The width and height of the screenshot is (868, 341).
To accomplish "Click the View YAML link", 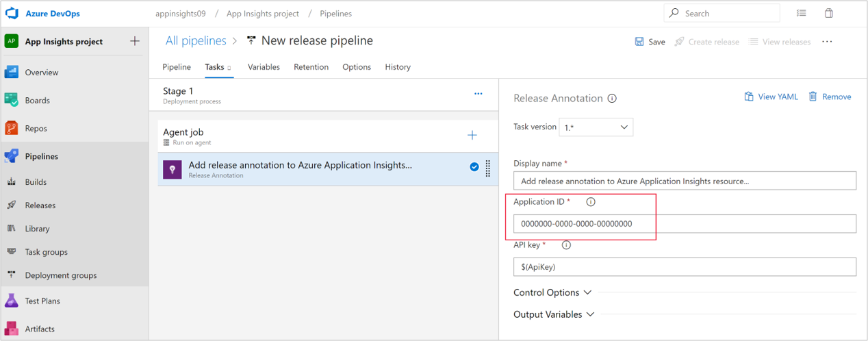I will pos(771,97).
